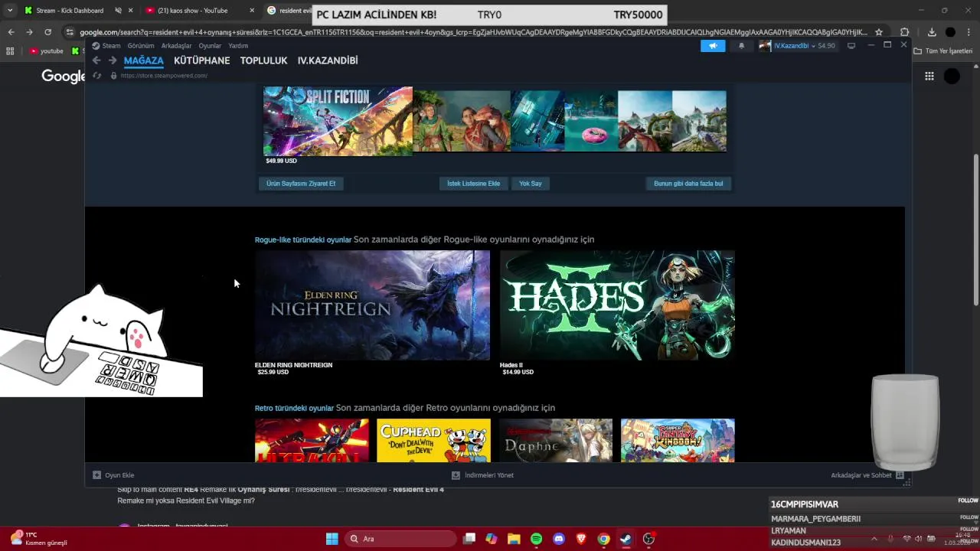This screenshot has height=551, width=980.
Task: Open Discord from the taskbar
Action: pyautogui.click(x=559, y=539)
